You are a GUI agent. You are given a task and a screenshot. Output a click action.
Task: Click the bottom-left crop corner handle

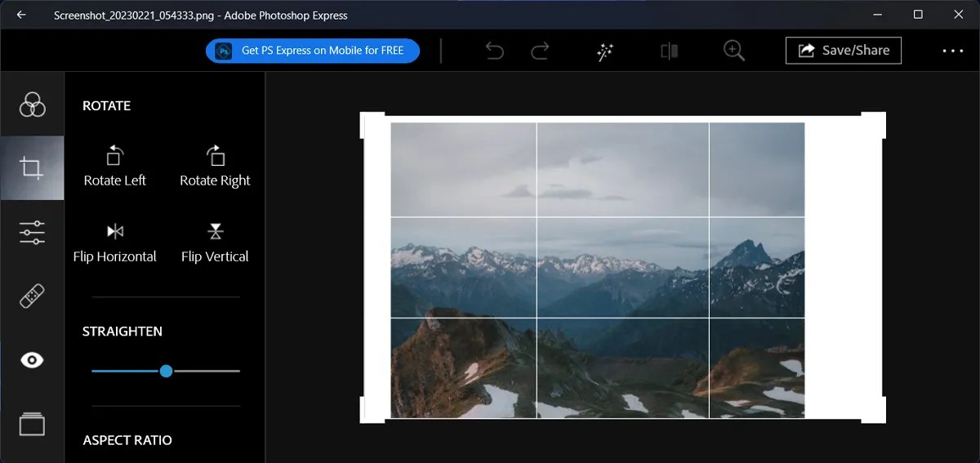point(372,411)
